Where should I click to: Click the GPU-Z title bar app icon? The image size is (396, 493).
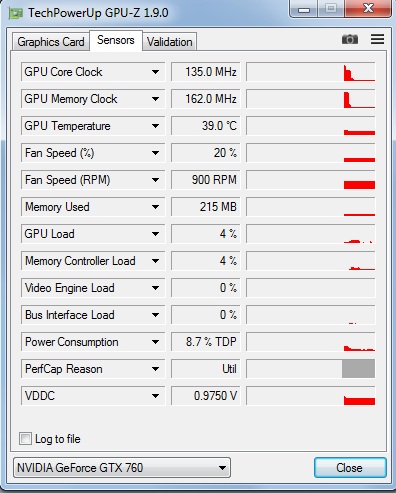click(15, 13)
